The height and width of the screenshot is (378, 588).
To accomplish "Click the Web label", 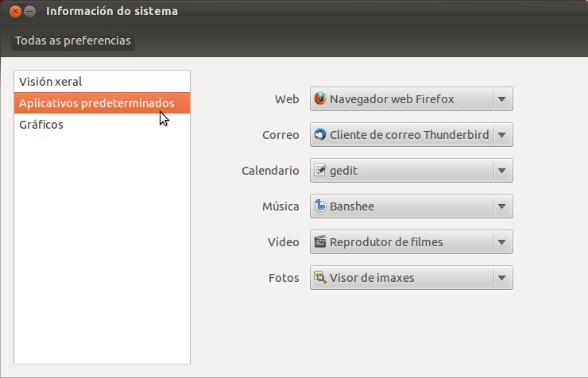I will [x=287, y=99].
